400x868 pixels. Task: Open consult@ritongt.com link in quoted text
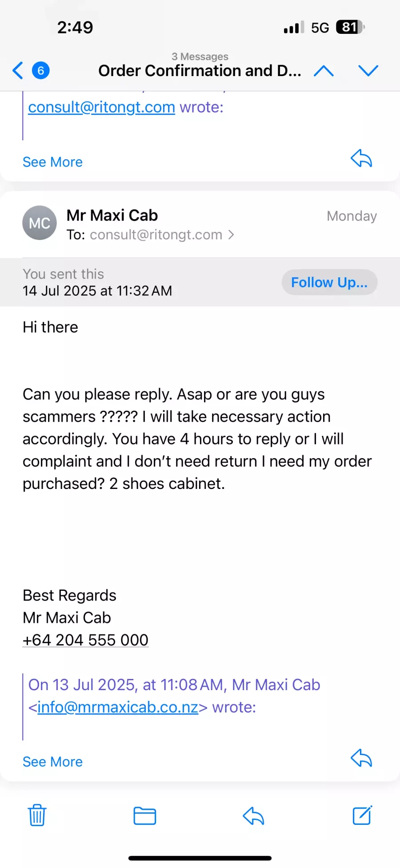click(x=101, y=107)
